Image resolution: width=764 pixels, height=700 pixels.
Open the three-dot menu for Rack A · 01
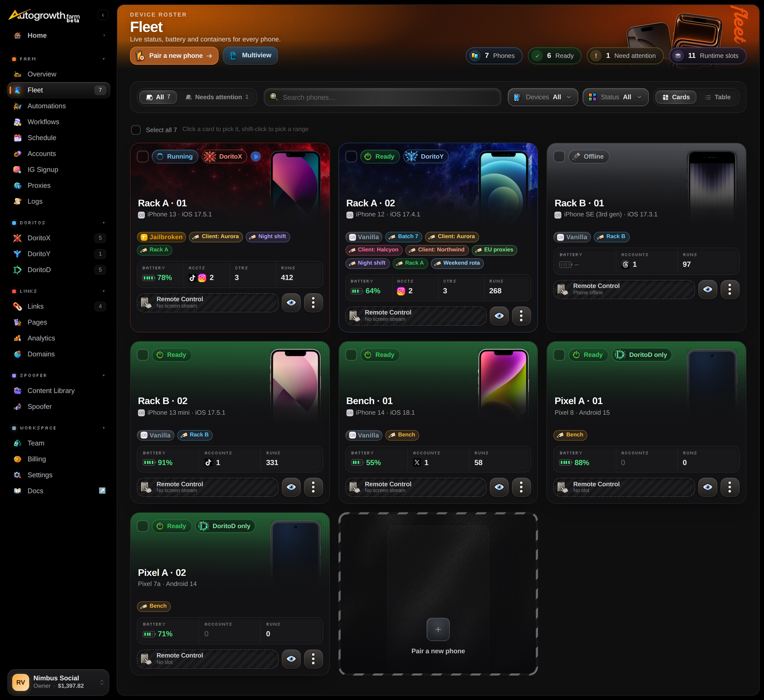coord(313,303)
